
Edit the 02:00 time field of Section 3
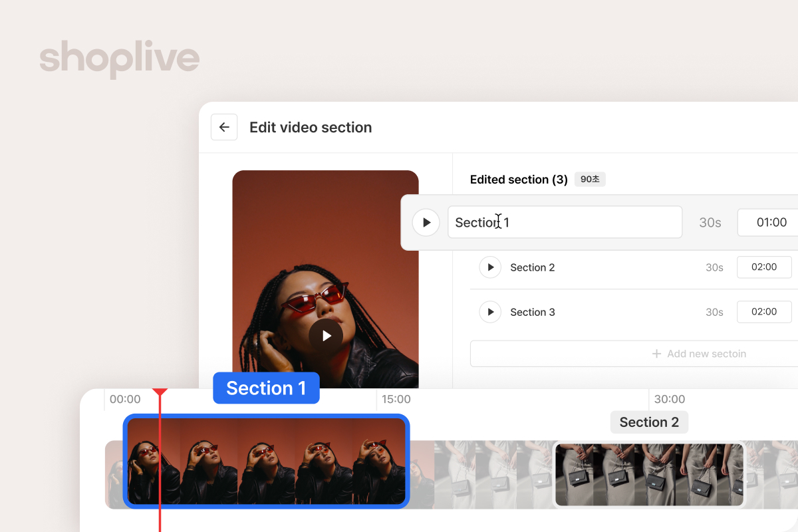pos(764,311)
